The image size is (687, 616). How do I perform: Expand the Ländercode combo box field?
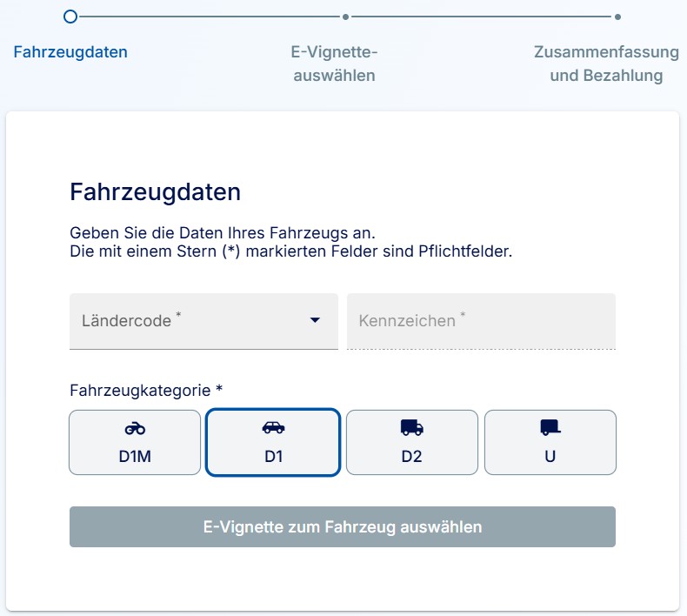203,321
